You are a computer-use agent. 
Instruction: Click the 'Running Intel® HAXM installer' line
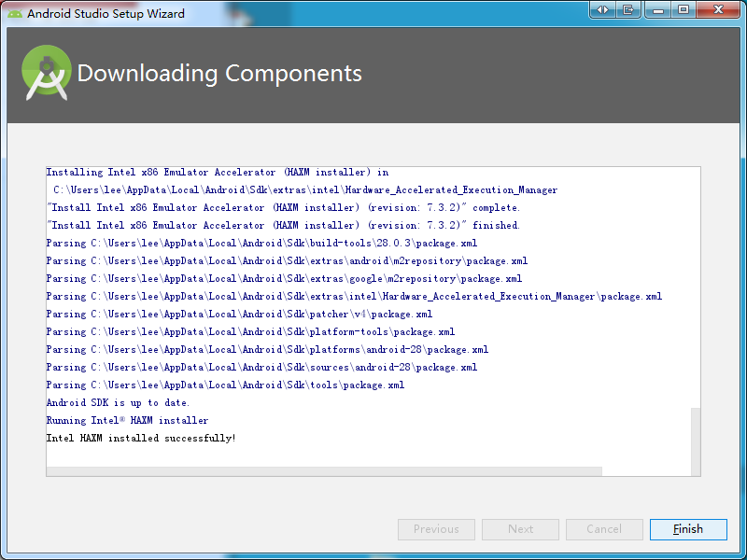[x=127, y=421]
